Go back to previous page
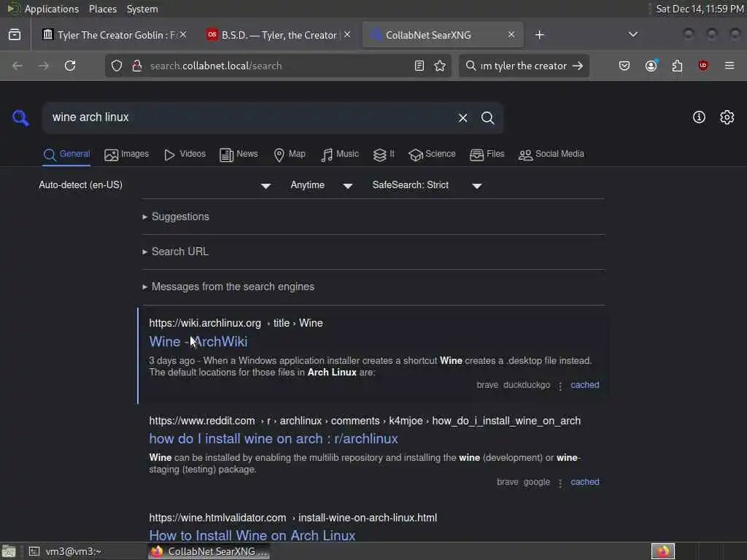 [18, 66]
